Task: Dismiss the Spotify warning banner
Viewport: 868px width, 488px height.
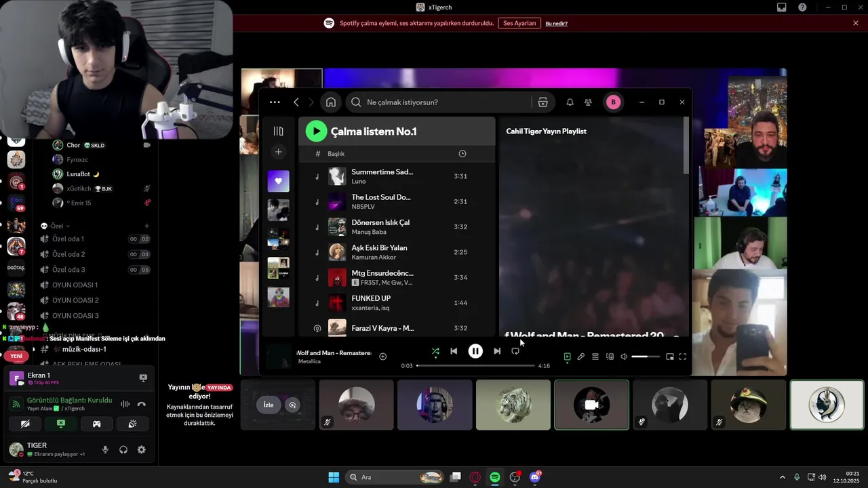Action: click(x=856, y=23)
